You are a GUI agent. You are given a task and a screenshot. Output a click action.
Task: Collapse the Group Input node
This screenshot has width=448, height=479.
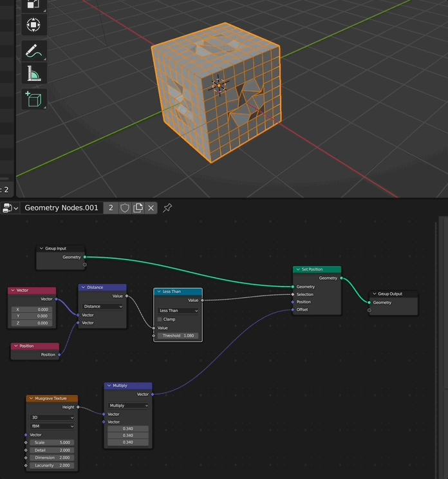[x=42, y=249]
